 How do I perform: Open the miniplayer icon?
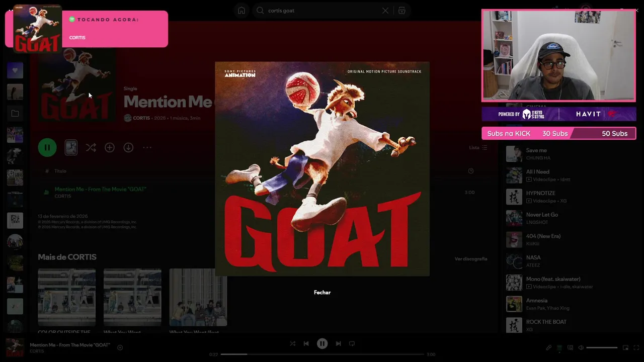pos(625,347)
